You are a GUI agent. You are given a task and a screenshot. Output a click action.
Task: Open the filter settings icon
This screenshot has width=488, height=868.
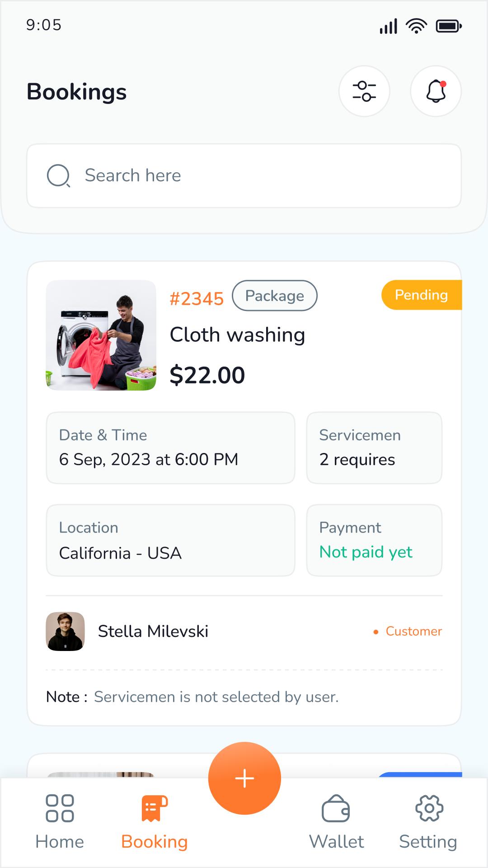click(x=364, y=91)
